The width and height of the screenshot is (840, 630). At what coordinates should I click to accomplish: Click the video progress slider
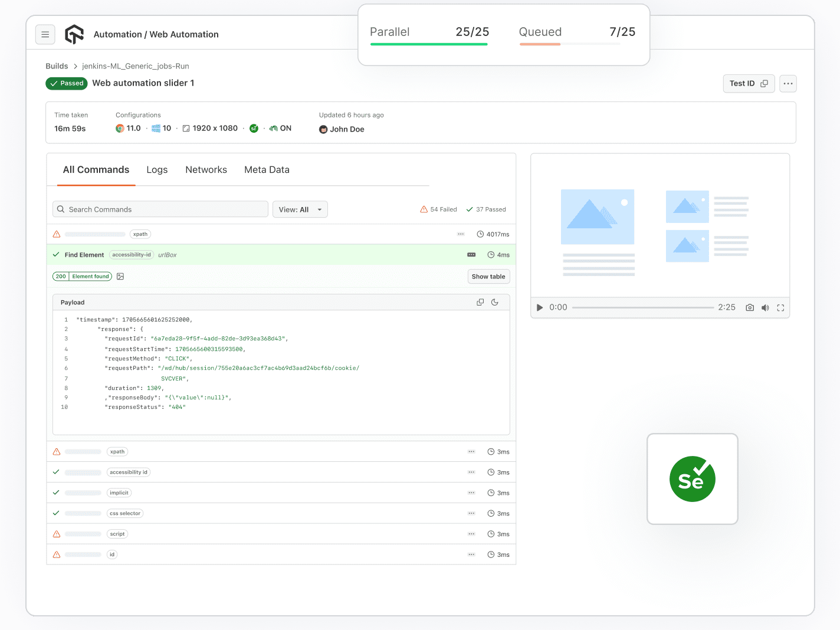pos(643,307)
